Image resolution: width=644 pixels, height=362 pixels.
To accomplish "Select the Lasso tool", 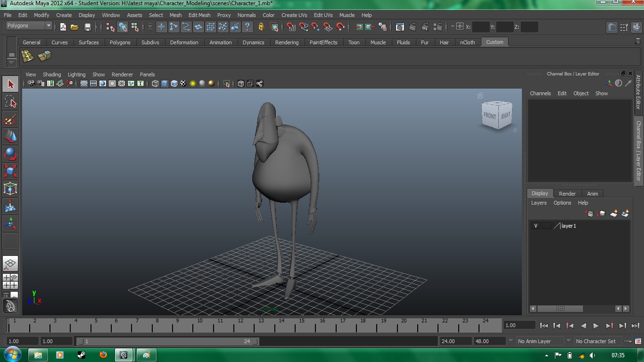I will [x=10, y=101].
